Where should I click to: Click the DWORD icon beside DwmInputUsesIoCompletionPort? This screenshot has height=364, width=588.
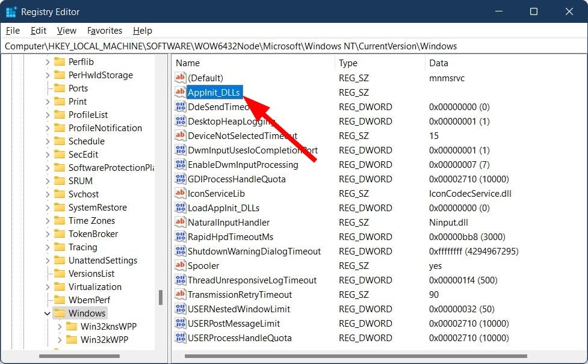181,150
